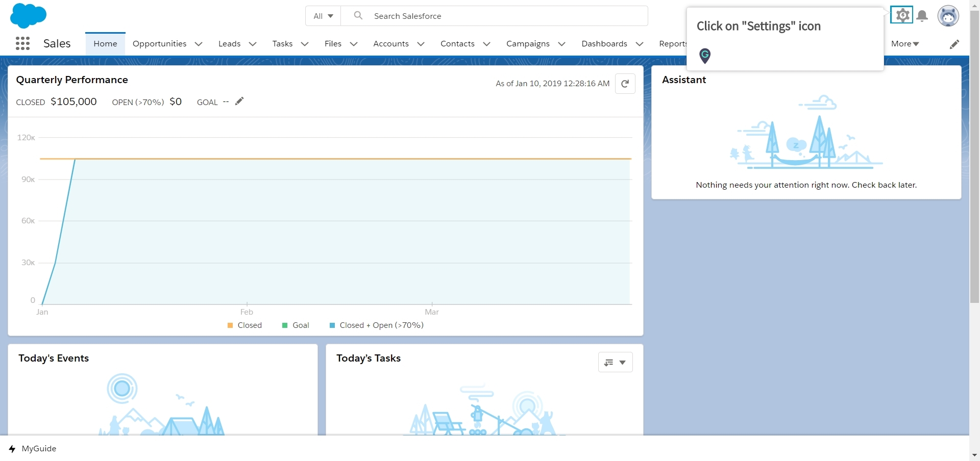Click 'Nothing needs your attention right now' message

[x=806, y=185]
